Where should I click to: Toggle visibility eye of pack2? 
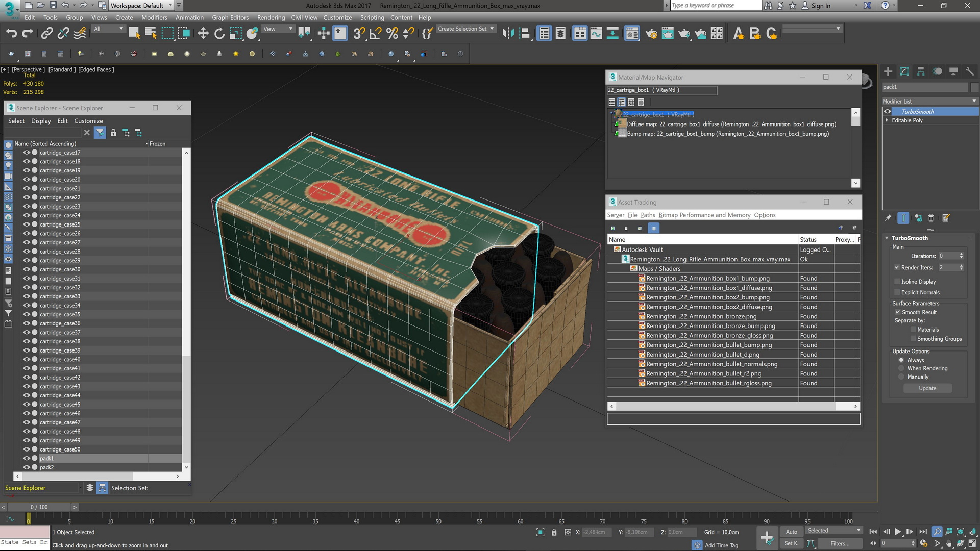[27, 467]
